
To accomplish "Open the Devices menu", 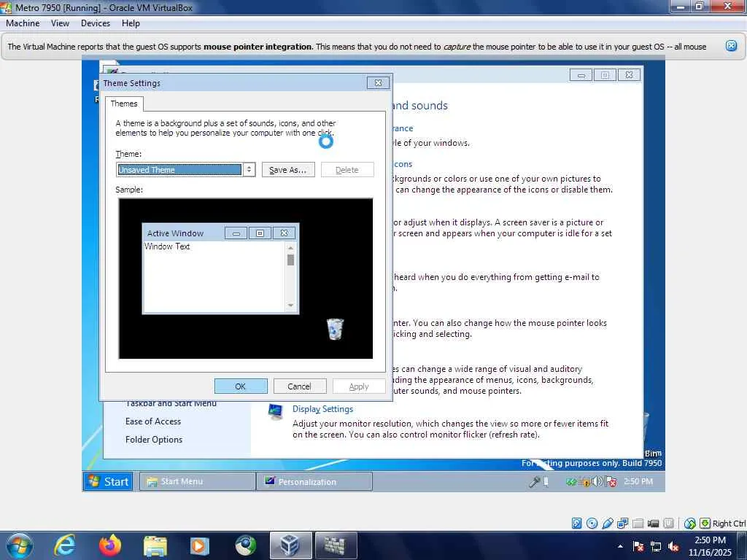I will 96,23.
